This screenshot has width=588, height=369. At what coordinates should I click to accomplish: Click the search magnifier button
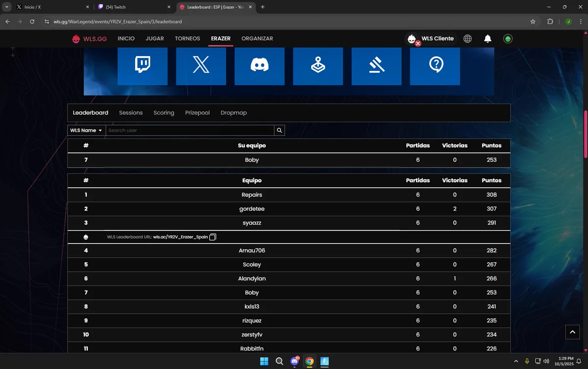click(279, 130)
